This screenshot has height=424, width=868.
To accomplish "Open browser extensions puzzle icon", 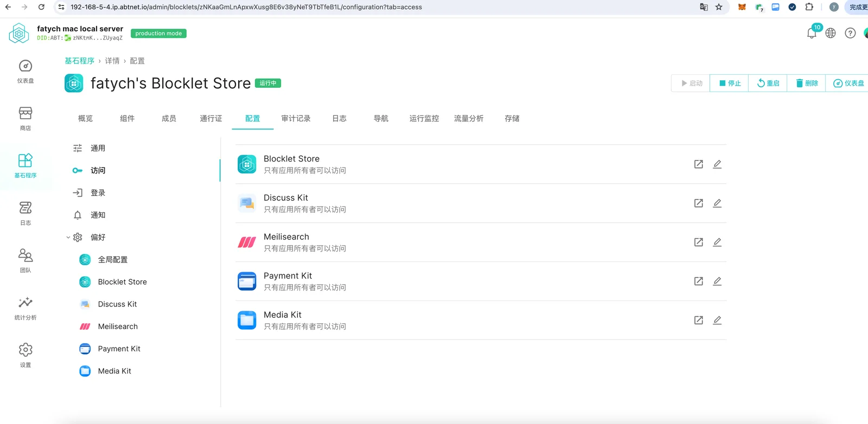I will 809,7.
